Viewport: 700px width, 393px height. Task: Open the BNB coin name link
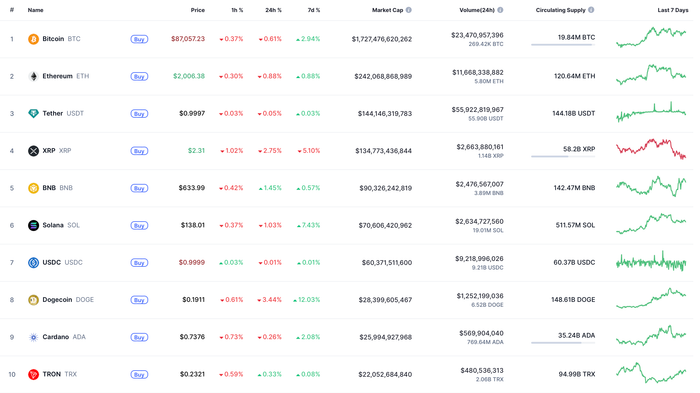tap(49, 188)
